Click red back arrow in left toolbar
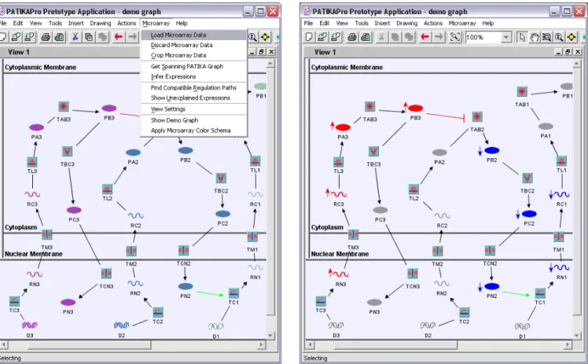 pyautogui.click(x=119, y=37)
